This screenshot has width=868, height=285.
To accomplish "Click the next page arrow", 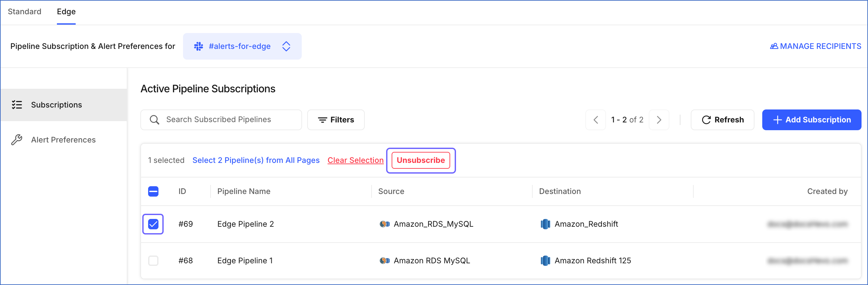I will (x=659, y=120).
